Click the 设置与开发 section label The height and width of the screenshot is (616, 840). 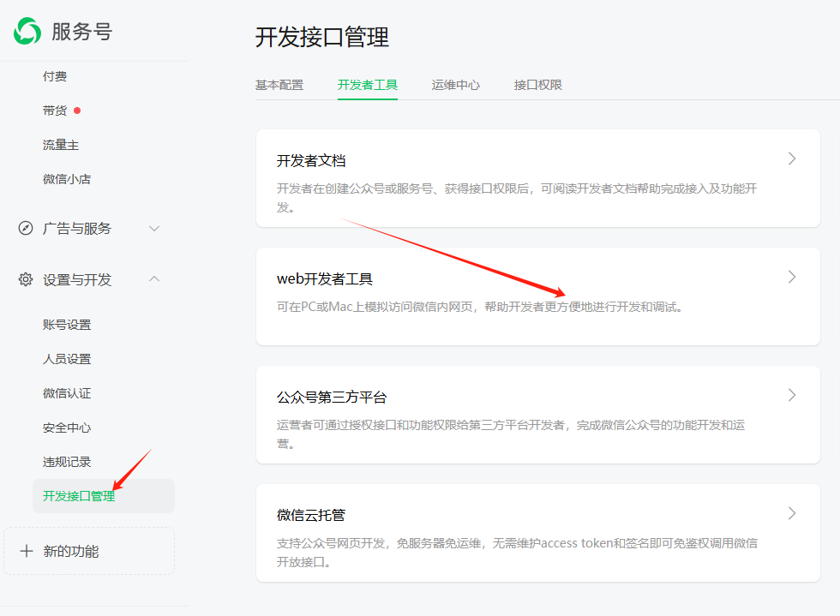77,279
